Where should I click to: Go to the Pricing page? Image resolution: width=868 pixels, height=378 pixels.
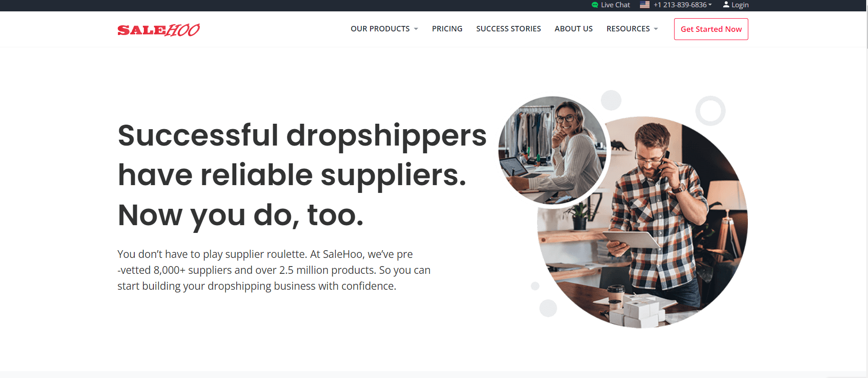[x=447, y=29]
